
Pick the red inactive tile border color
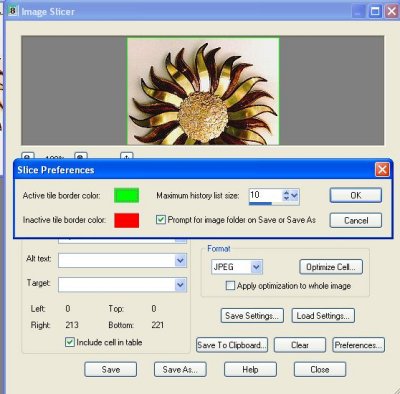coord(126,220)
